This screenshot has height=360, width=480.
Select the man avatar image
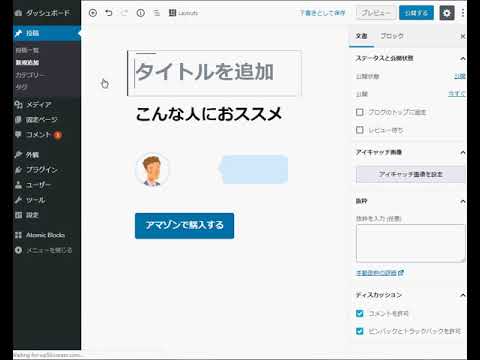click(x=152, y=170)
